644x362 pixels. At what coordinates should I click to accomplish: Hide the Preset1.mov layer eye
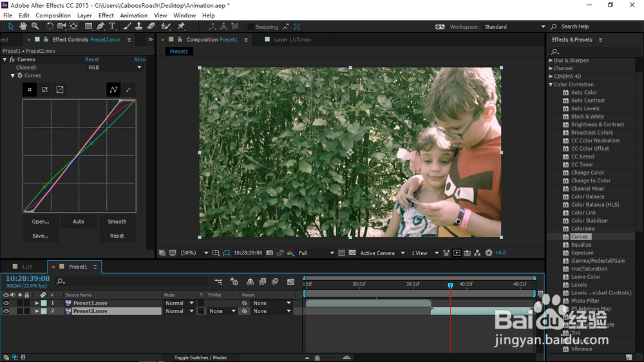(6, 303)
